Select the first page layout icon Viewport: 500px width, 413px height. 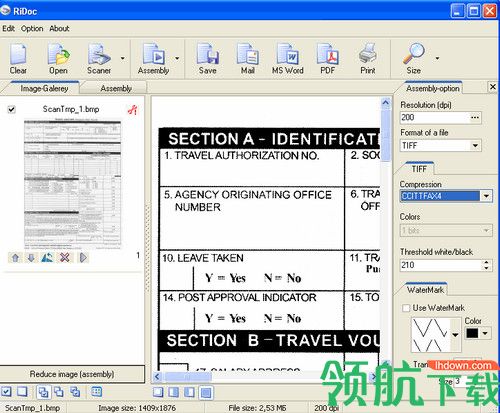point(158,392)
